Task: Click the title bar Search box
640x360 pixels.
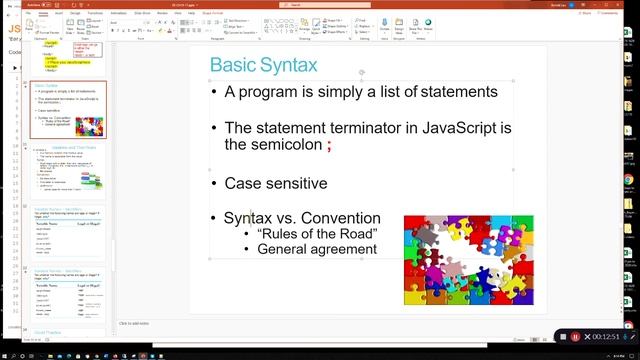Action: click(325, 5)
